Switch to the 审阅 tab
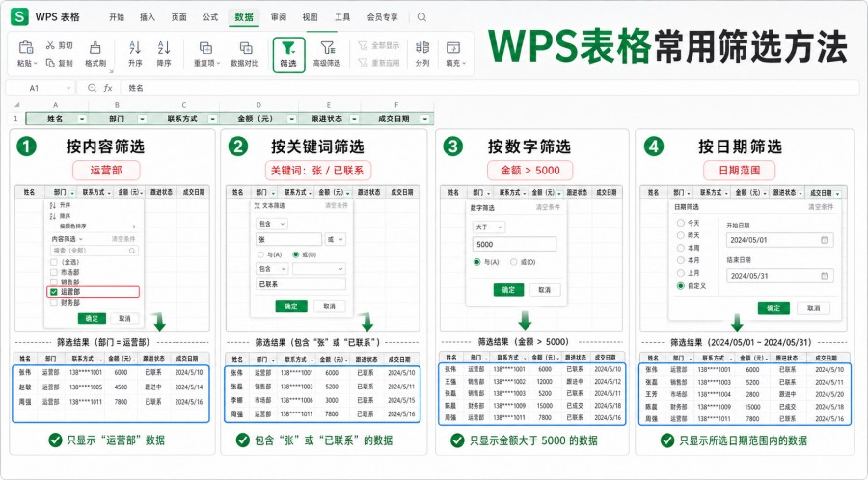Image resolution: width=868 pixels, height=480 pixels. tap(279, 17)
